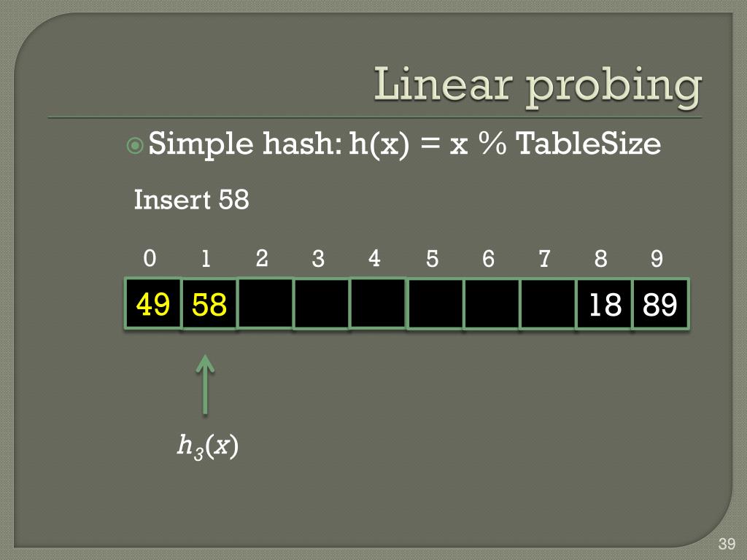Click index label 5 above table

(432, 259)
